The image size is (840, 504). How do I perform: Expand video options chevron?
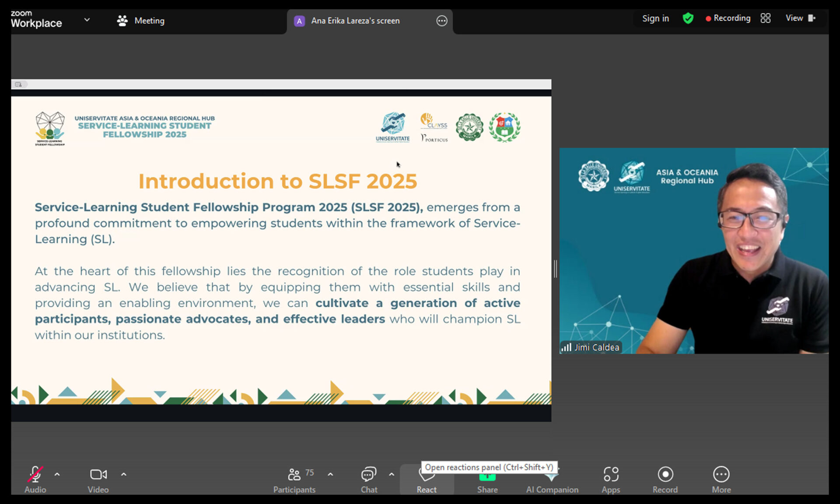[124, 474]
